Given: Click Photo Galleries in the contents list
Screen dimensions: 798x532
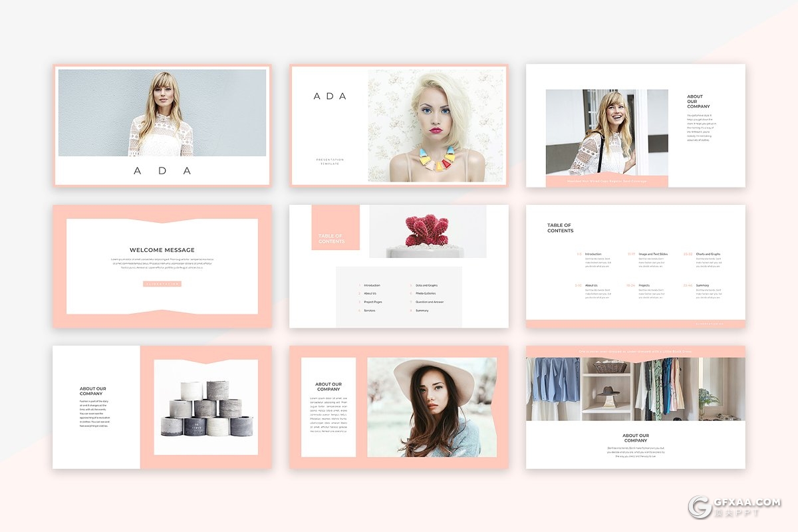Looking at the screenshot, I should (426, 293).
